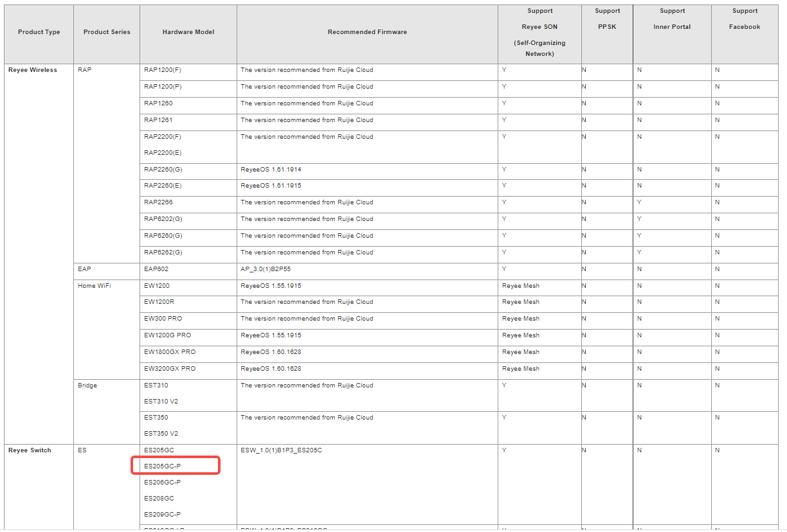
Task: Select the RAP2200(F) model text
Action: [163, 137]
